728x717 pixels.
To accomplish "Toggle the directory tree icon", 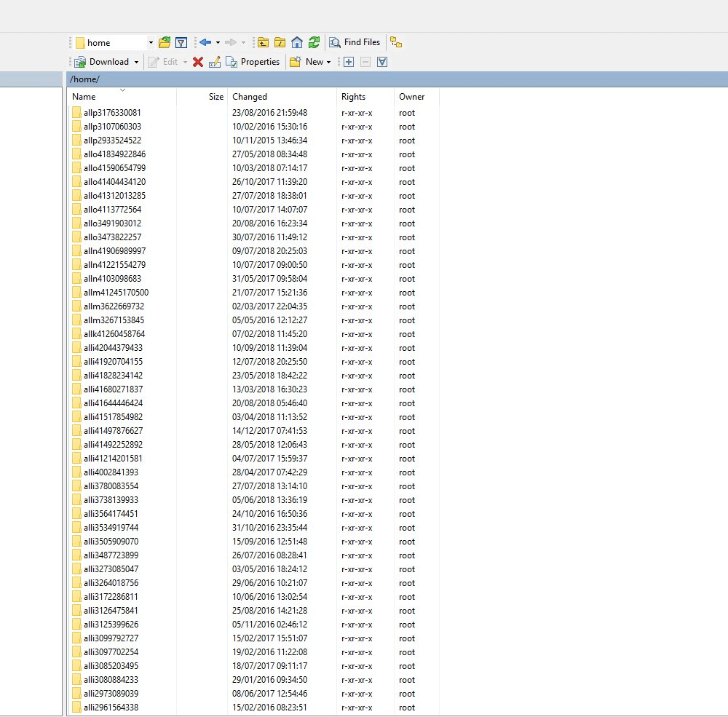I will click(x=396, y=43).
